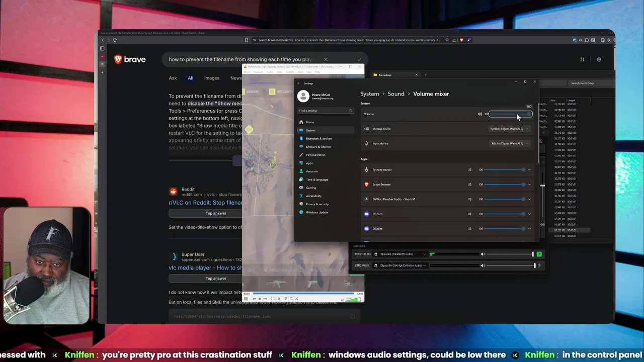Mute Monitor Mix output speaker icon
The width and height of the screenshot is (644, 362).
point(482,254)
